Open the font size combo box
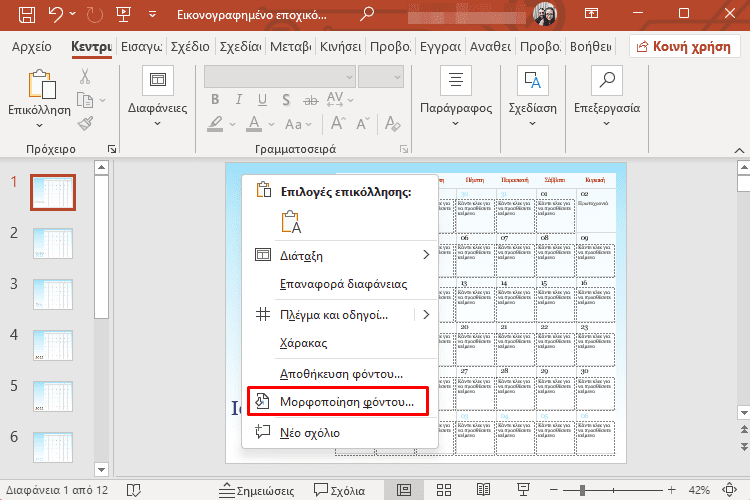This screenshot has height=500, width=750. [x=381, y=77]
